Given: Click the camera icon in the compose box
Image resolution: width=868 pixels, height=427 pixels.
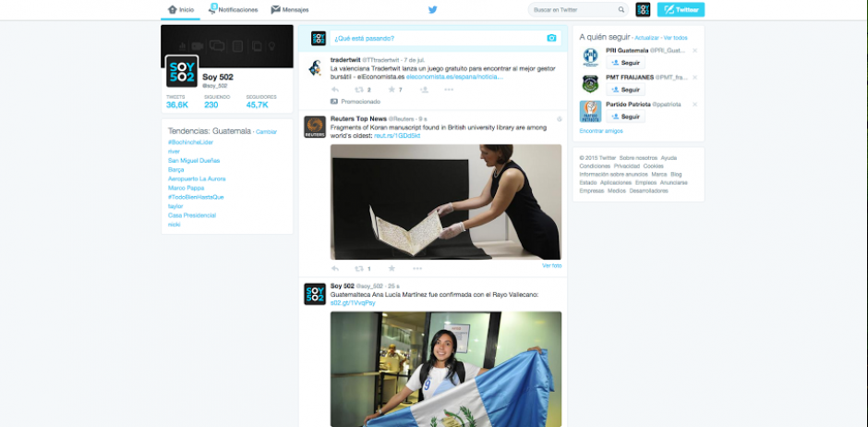Looking at the screenshot, I should click(x=551, y=38).
